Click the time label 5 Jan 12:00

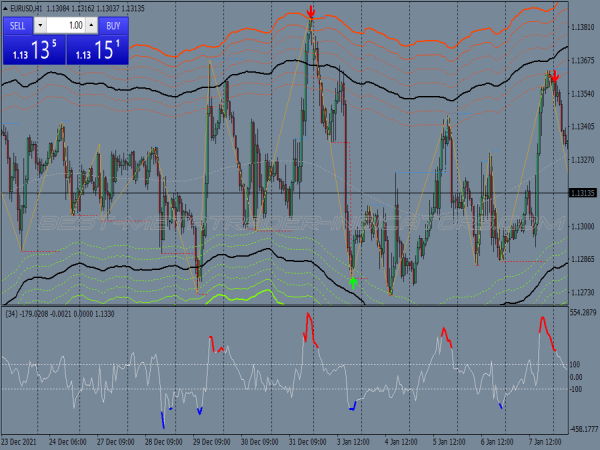point(449,442)
